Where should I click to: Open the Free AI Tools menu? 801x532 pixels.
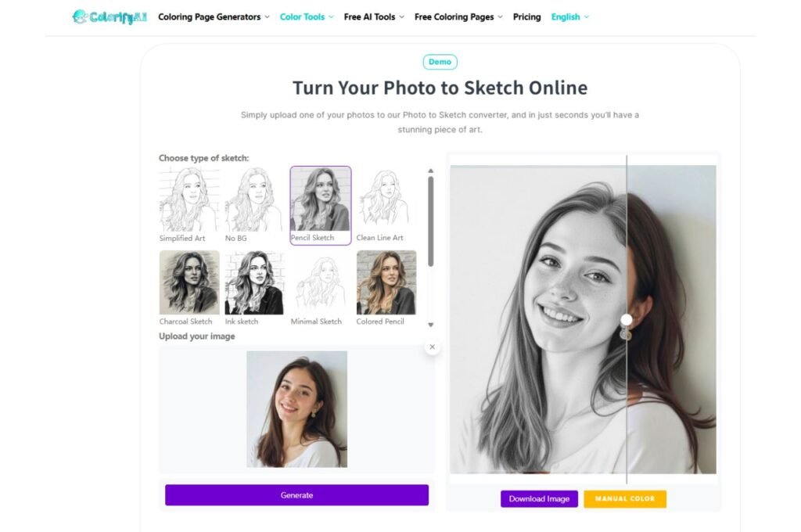tap(374, 16)
